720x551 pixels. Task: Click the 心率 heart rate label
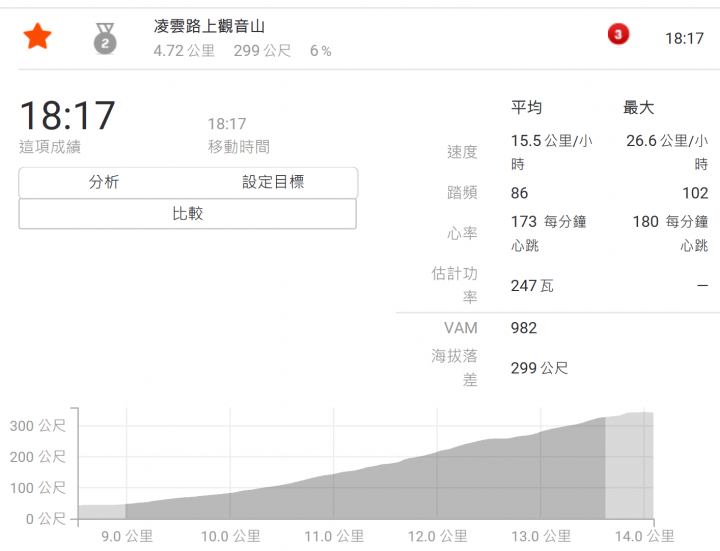click(462, 233)
